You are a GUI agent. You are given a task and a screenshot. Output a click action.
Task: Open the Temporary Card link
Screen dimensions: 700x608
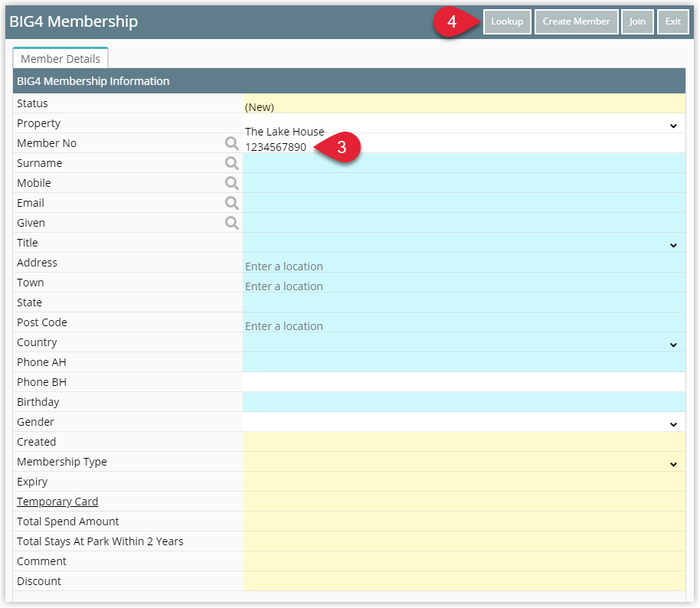(x=57, y=502)
